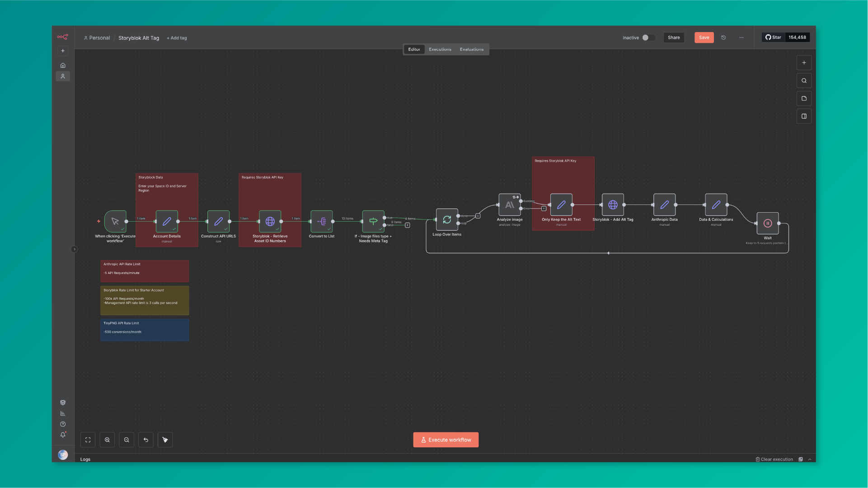
Task: Expand the collapsed left sidebar arrow
Action: [75, 249]
